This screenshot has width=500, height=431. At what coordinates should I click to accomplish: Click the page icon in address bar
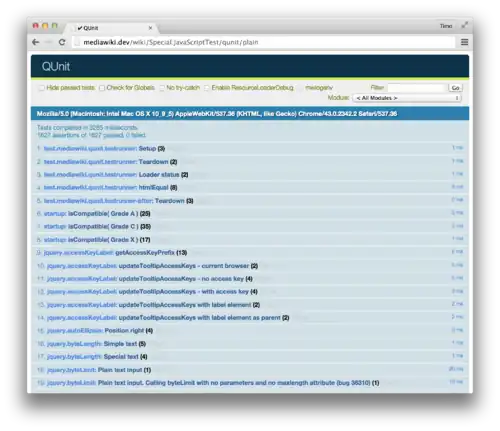[x=77, y=42]
